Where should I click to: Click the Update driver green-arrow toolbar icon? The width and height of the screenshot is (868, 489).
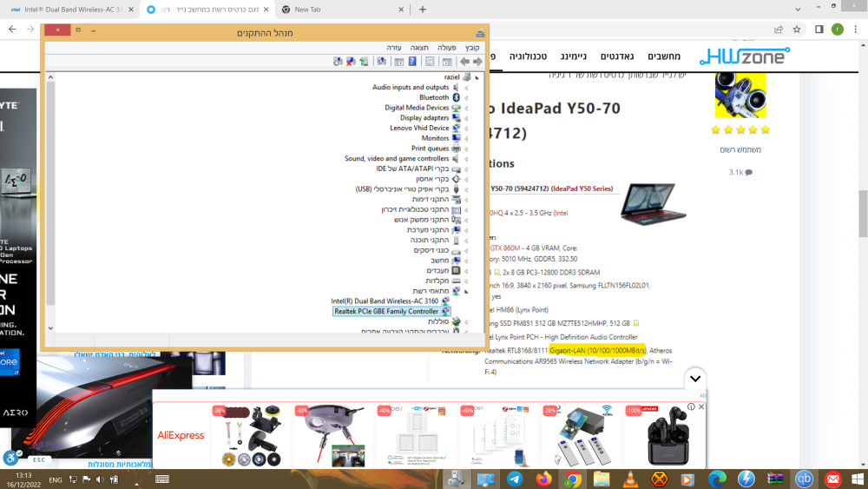point(364,62)
